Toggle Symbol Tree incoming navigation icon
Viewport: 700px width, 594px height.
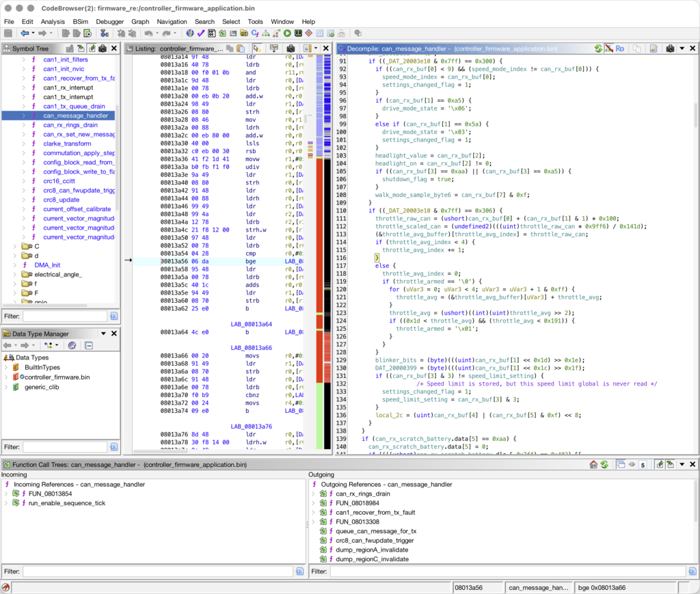point(81,49)
